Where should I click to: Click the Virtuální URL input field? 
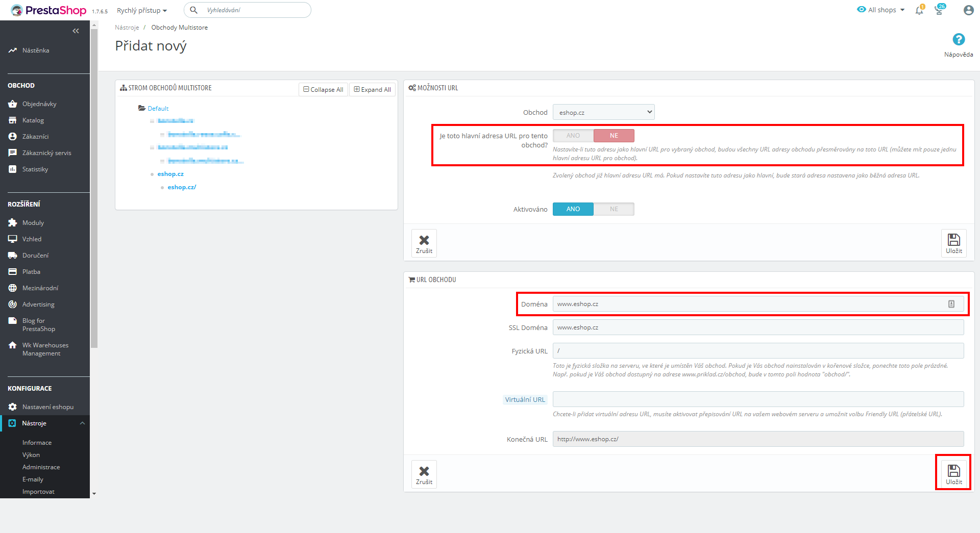pyautogui.click(x=758, y=399)
